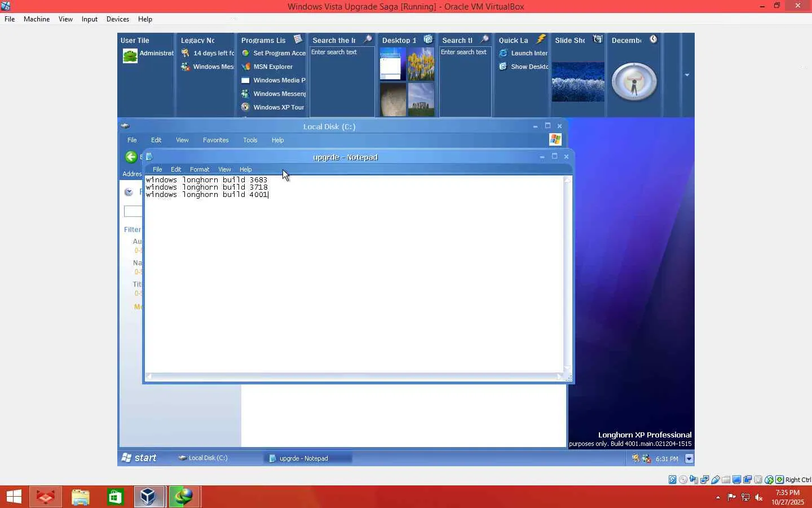
Task: Click the Set Program Access icon
Action: [x=245, y=53]
